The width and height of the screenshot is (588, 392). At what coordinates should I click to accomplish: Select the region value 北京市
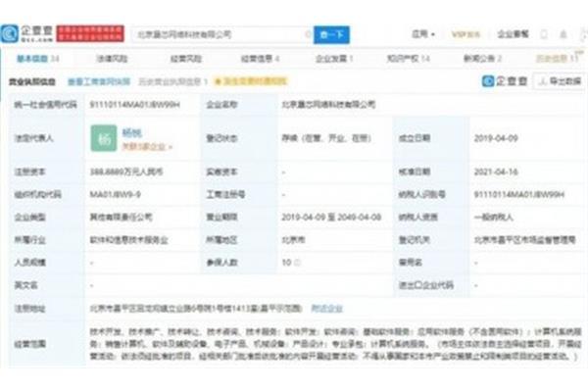(293, 240)
